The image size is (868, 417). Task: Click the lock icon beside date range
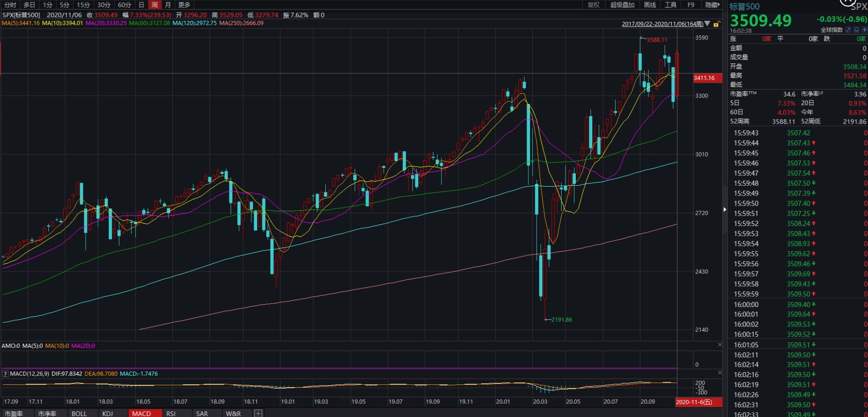click(716, 24)
